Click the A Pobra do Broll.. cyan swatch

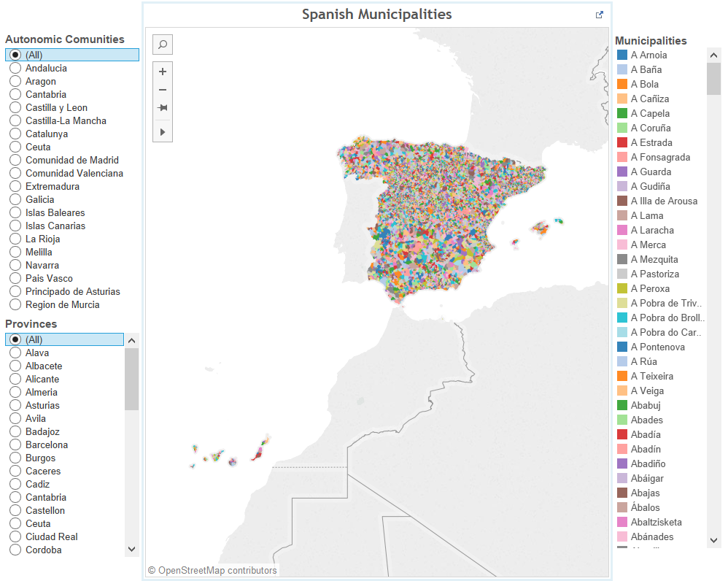pos(622,318)
